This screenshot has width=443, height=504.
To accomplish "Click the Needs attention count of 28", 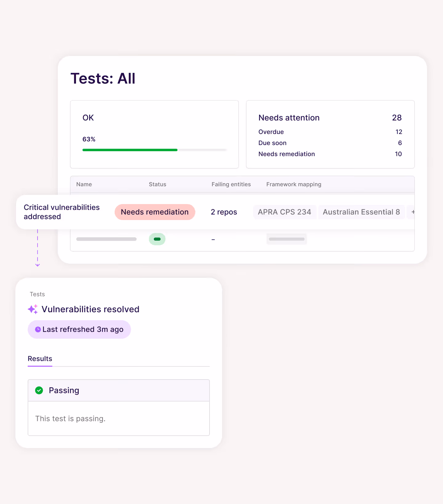I will point(397,118).
